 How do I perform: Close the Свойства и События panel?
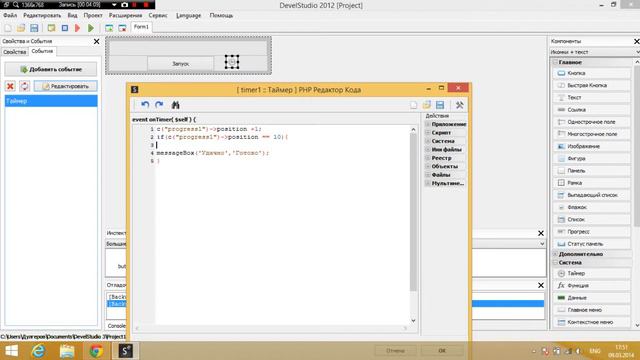[x=96, y=41]
